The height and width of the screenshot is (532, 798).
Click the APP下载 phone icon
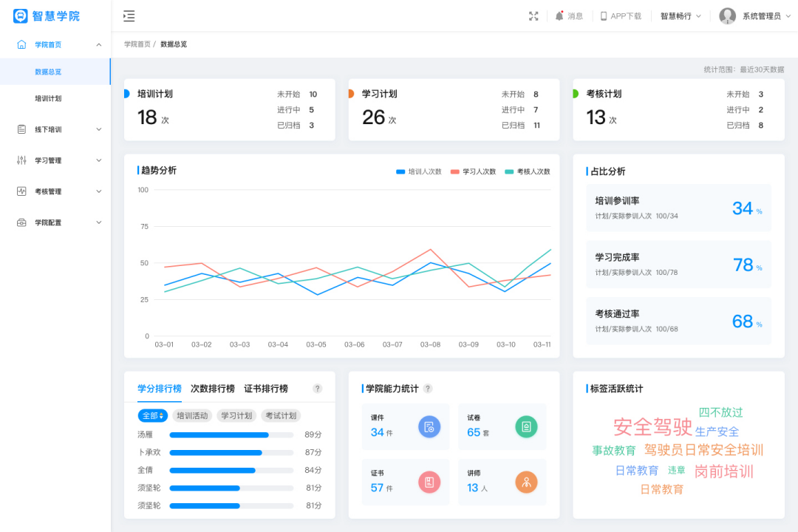(x=604, y=16)
